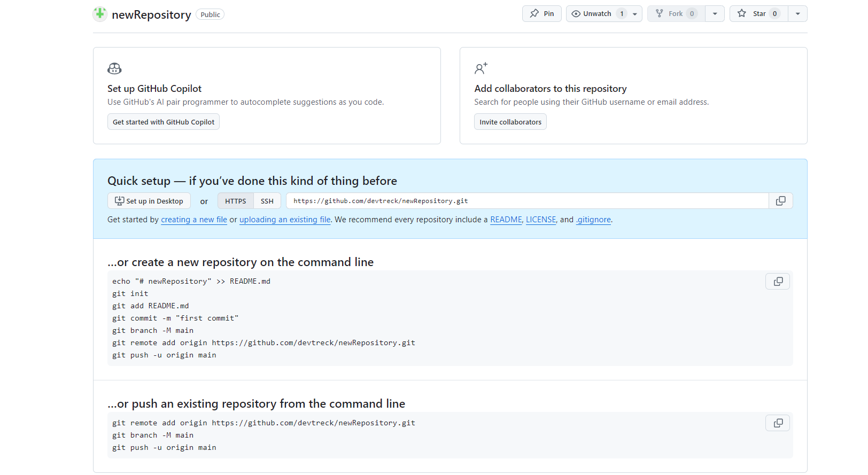
Task: Click '...or create a new repository' heading
Action: tap(241, 262)
